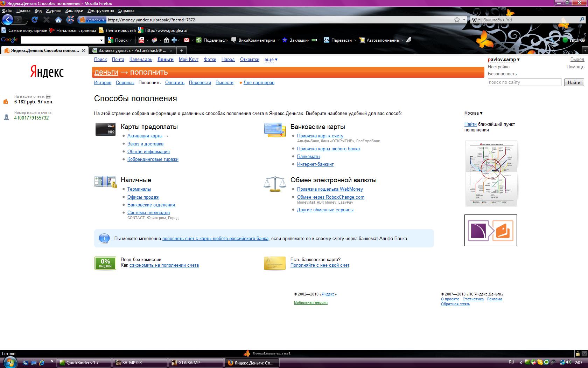This screenshot has width=588, height=368.
Task: Click the Выход logout link
Action: [577, 60]
